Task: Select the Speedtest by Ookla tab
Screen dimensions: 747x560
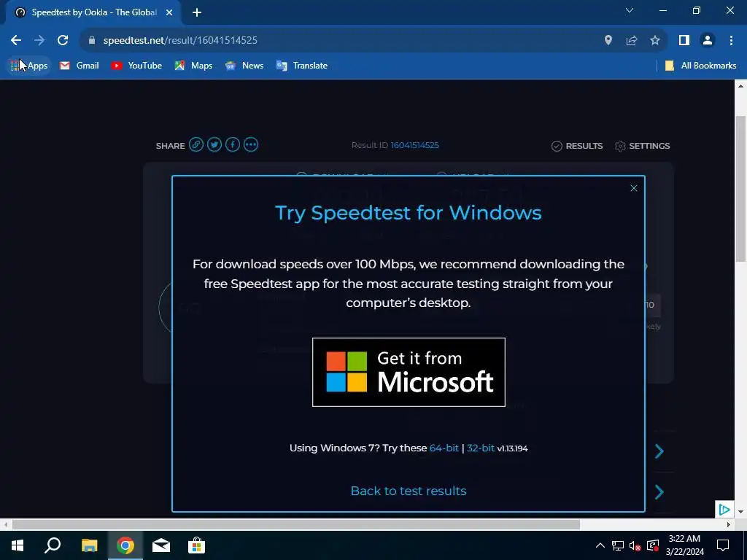Action: (x=93, y=12)
